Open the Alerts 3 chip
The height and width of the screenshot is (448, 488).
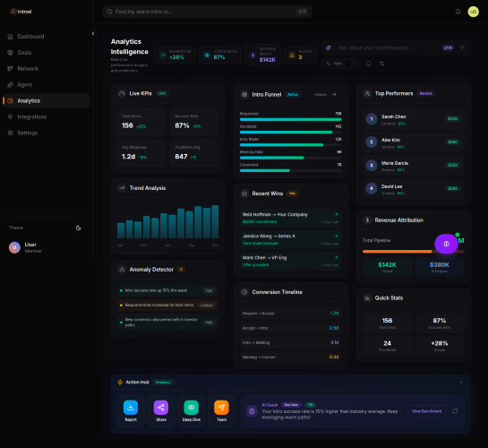pyautogui.click(x=300, y=55)
